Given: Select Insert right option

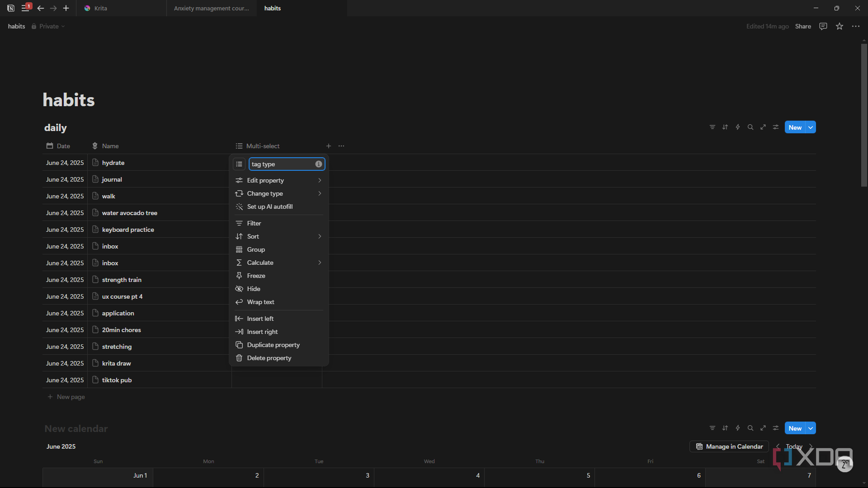Looking at the screenshot, I should (279, 332).
